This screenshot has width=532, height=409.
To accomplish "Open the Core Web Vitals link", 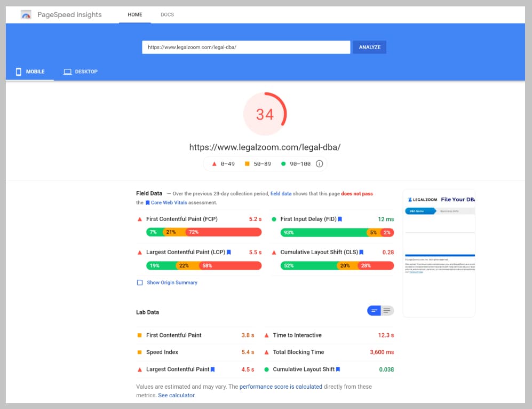I will 169,203.
